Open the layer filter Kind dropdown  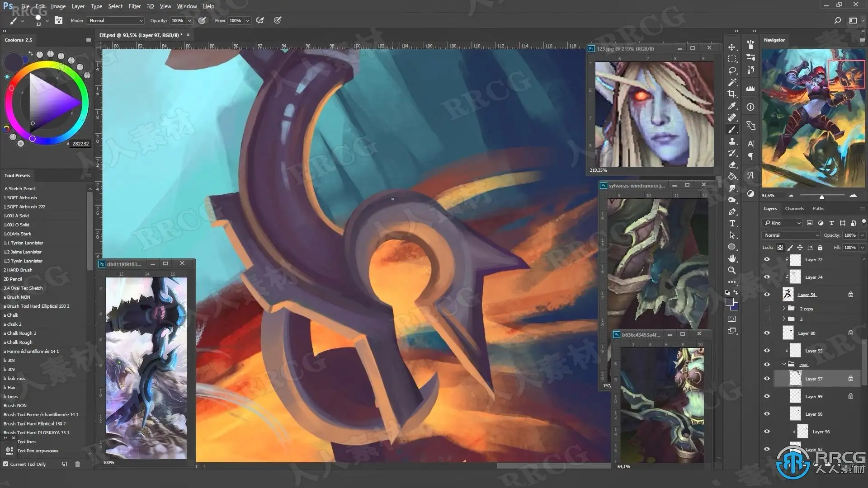tap(782, 223)
